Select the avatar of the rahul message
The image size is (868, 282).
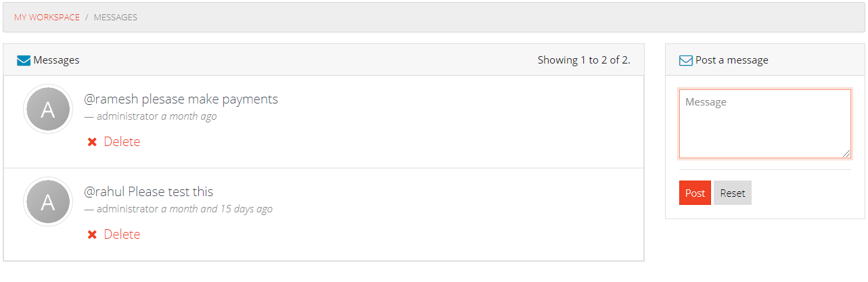point(47,202)
